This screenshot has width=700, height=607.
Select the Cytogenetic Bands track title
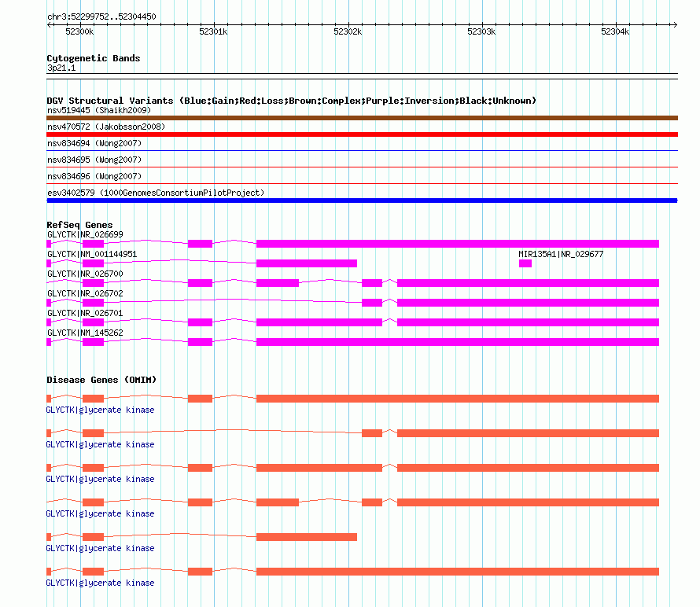pyautogui.click(x=94, y=58)
